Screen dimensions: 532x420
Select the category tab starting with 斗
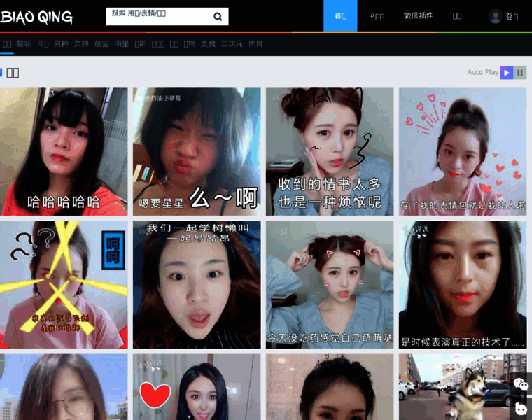tap(43, 44)
